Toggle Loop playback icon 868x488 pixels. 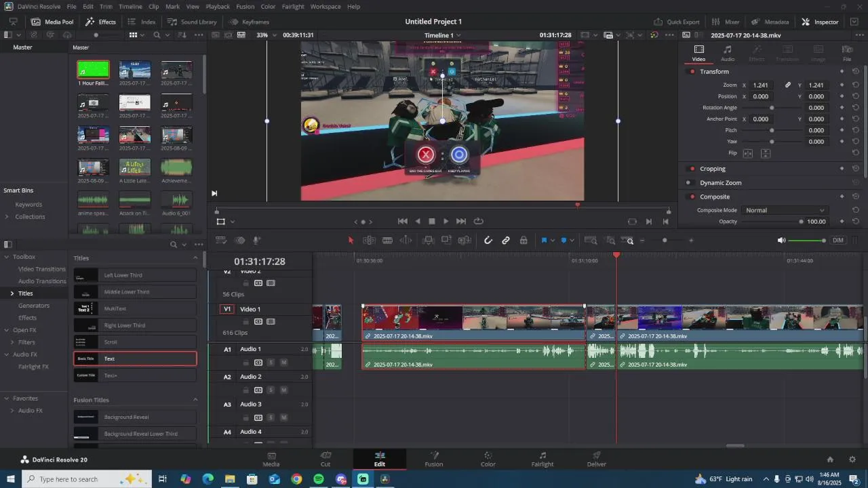pyautogui.click(x=479, y=221)
